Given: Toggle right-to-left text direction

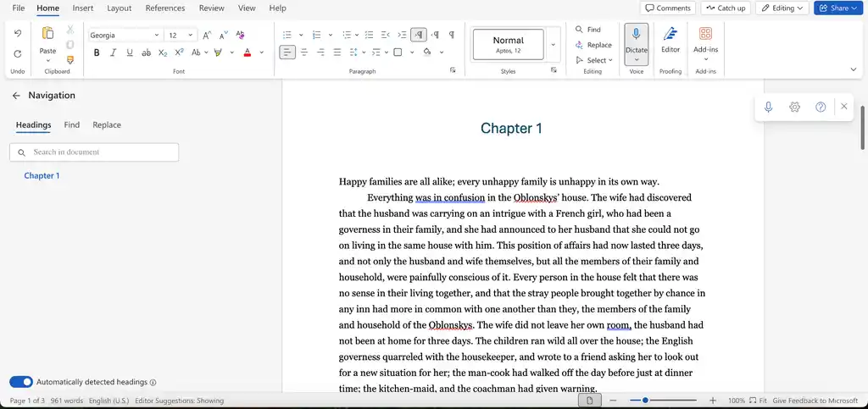Looking at the screenshot, I should tap(435, 35).
